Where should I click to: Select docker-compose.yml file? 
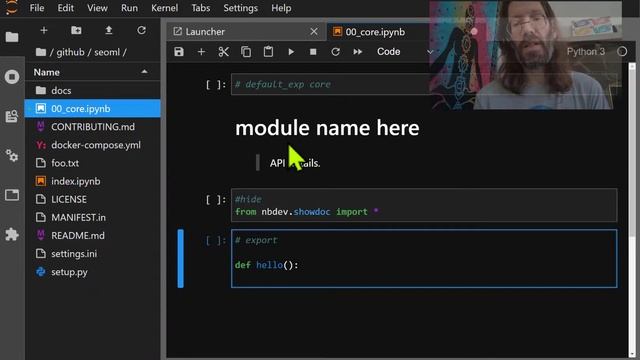click(93, 145)
